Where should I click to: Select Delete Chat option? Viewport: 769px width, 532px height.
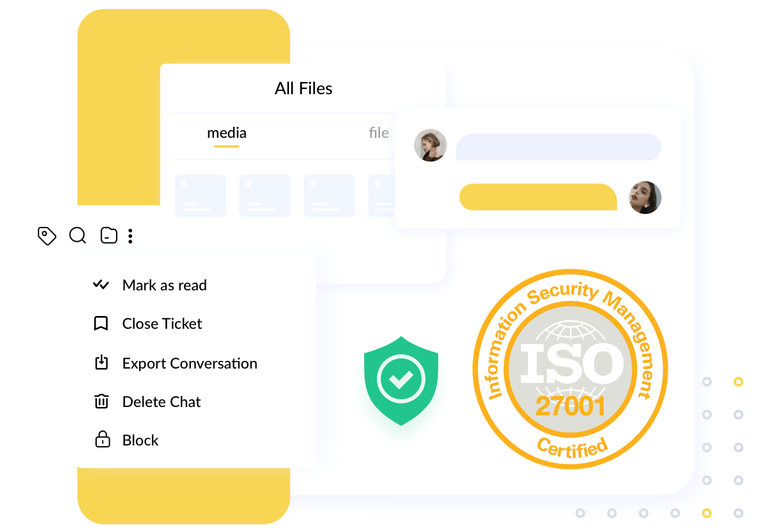click(147, 402)
